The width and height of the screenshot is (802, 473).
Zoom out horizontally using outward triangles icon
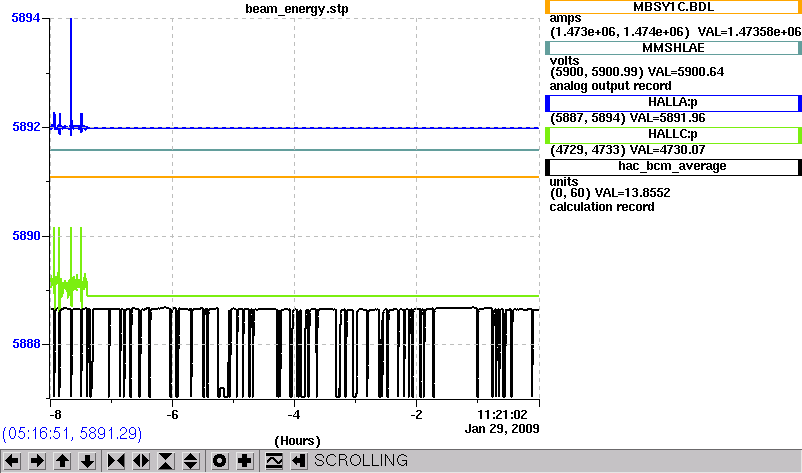141,461
